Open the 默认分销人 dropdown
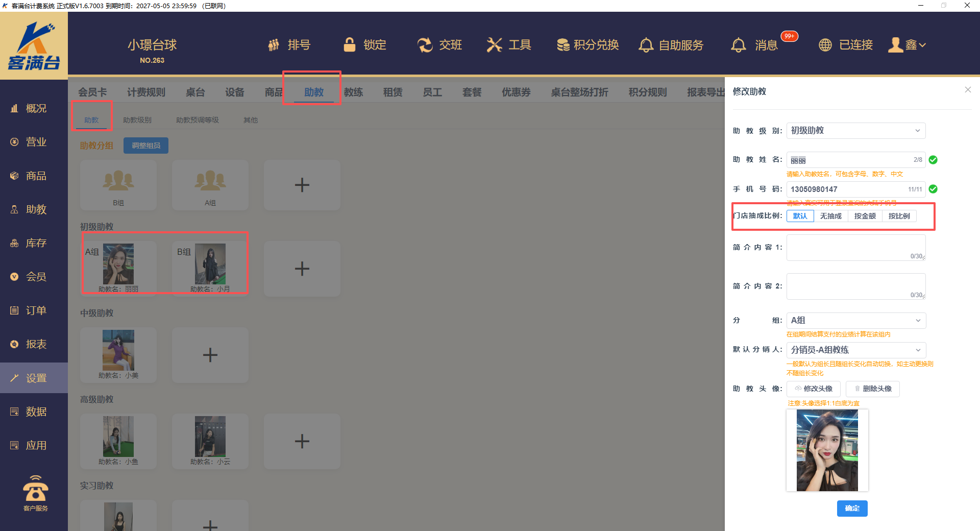The image size is (980, 531). click(855, 350)
